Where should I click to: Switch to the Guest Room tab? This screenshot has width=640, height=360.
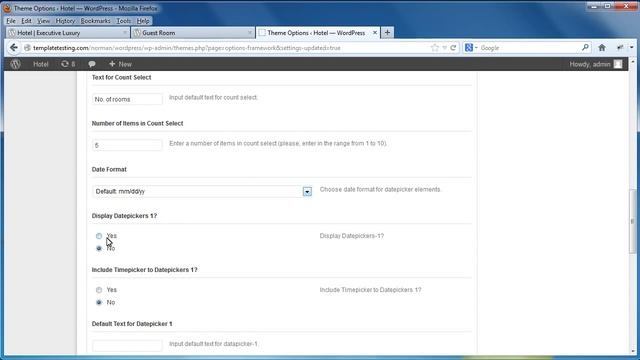[x=193, y=33]
